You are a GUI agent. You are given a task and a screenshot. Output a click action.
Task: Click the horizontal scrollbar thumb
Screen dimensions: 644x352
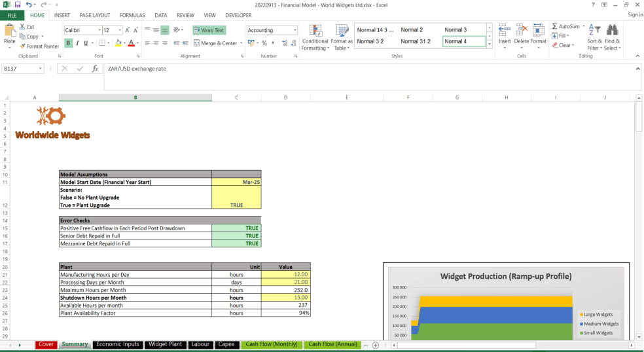coord(466,345)
